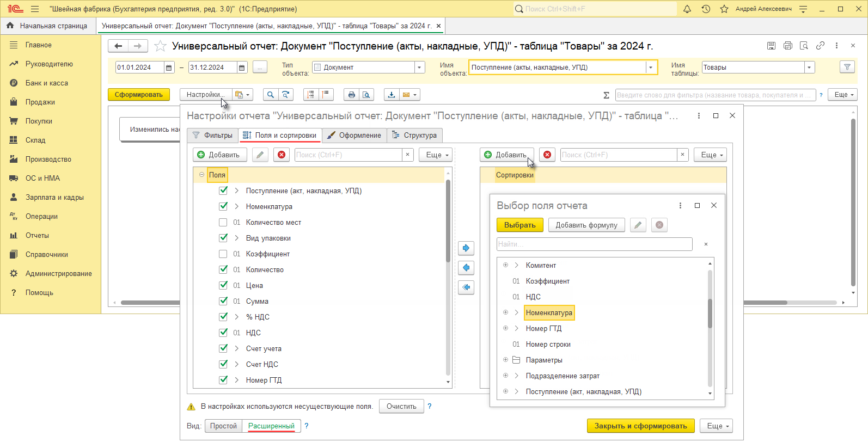Click scrollbar of field selection list
868x442 pixels.
coord(710,313)
